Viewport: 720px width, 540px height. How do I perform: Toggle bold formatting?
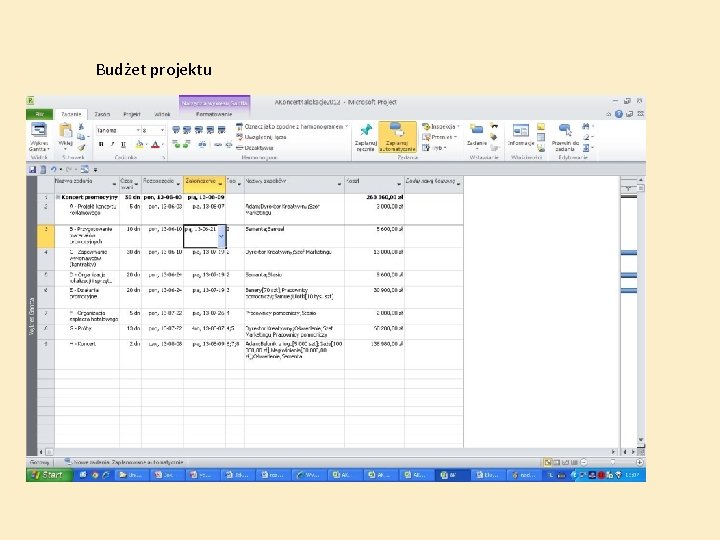point(101,144)
